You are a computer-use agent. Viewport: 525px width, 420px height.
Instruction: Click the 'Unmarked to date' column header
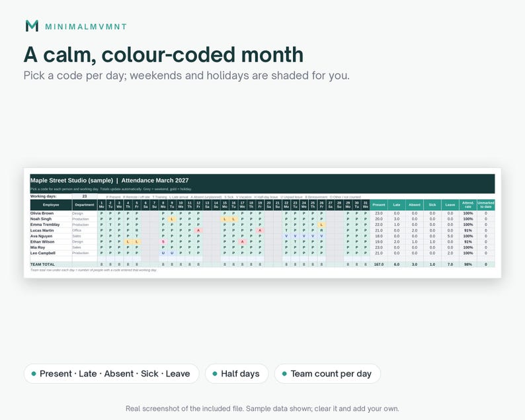486,204
